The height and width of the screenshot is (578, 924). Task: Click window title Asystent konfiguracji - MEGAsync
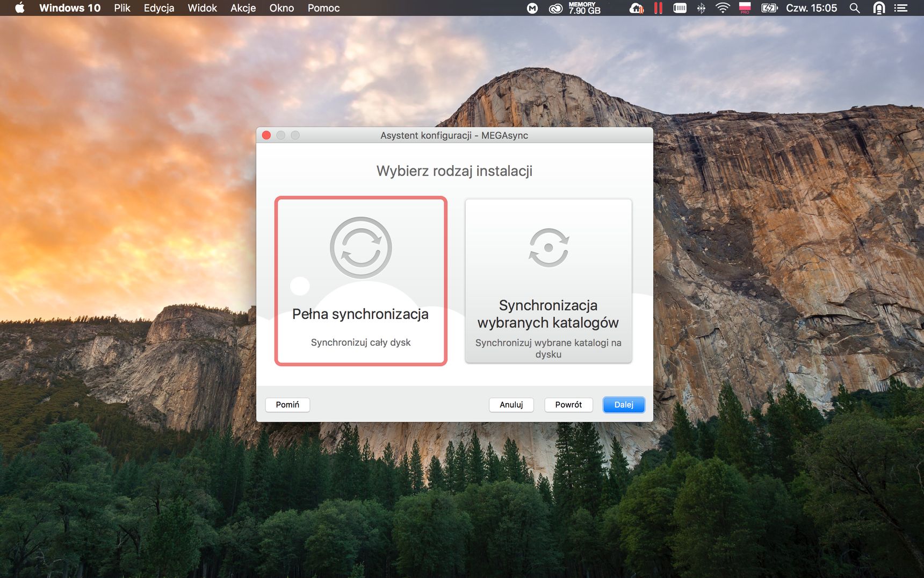(x=454, y=135)
